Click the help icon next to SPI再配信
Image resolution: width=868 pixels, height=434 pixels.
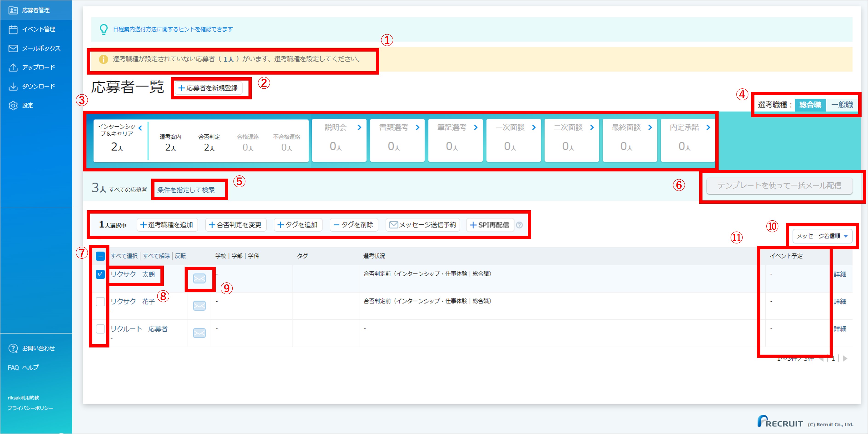520,225
